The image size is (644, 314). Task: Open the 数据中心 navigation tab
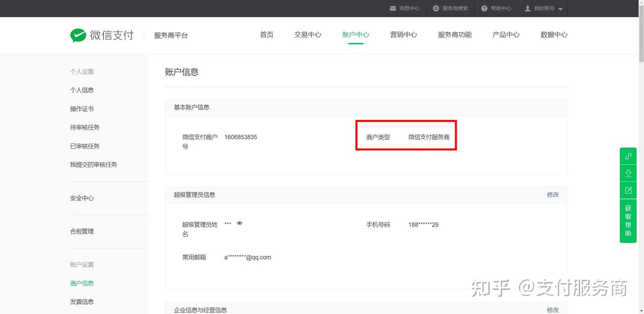point(554,35)
